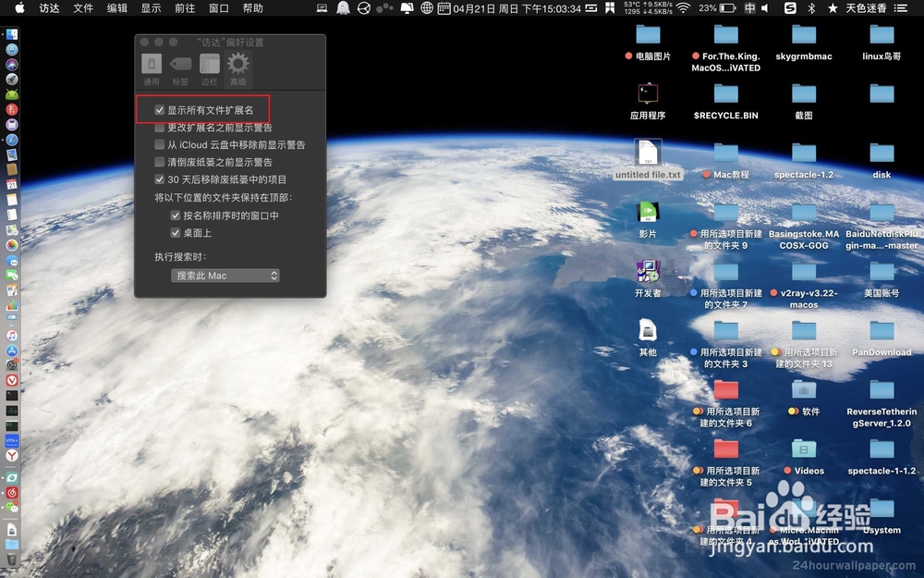Viewport: 924px width, 578px height.
Task: Switch to the 标签 Tags tab
Action: click(x=180, y=69)
